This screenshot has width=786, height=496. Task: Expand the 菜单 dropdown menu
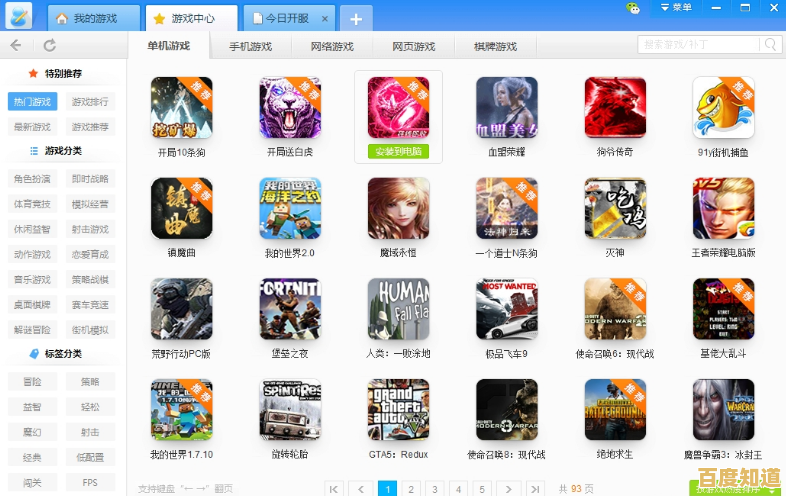point(677,8)
